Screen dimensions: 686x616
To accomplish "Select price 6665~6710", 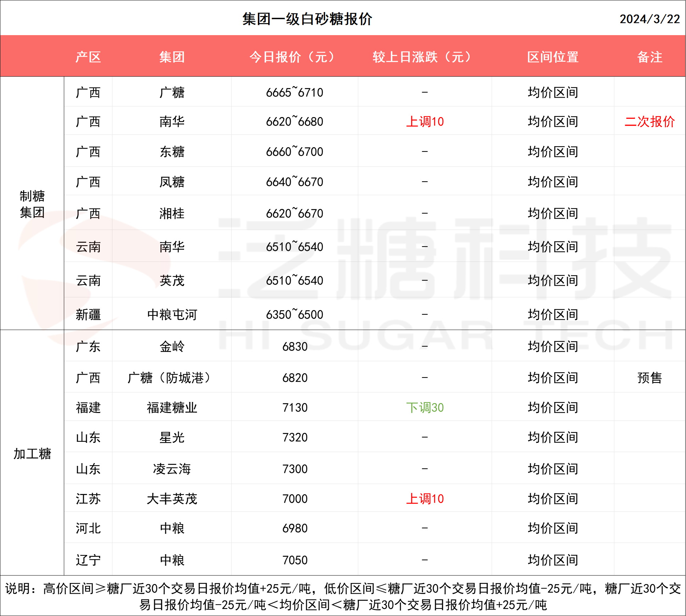I will [295, 92].
